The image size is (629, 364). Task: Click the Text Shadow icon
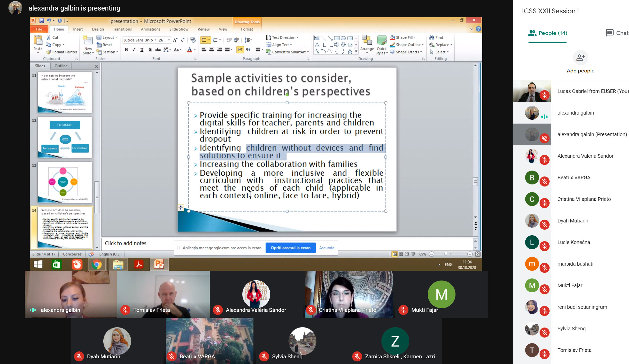150,50
